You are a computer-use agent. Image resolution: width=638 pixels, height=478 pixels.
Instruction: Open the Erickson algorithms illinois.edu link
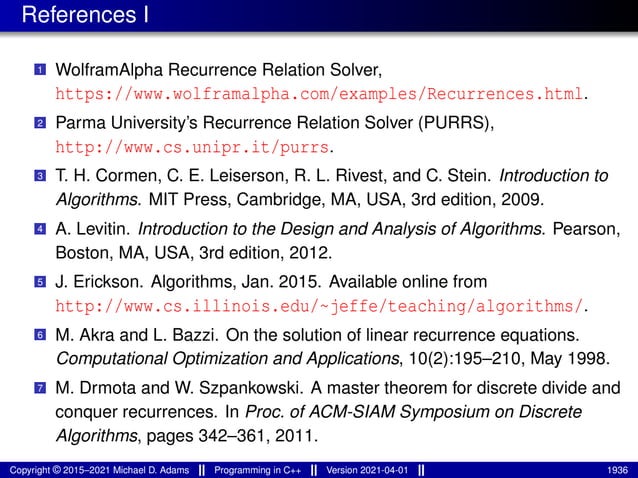pyautogui.click(x=319, y=306)
